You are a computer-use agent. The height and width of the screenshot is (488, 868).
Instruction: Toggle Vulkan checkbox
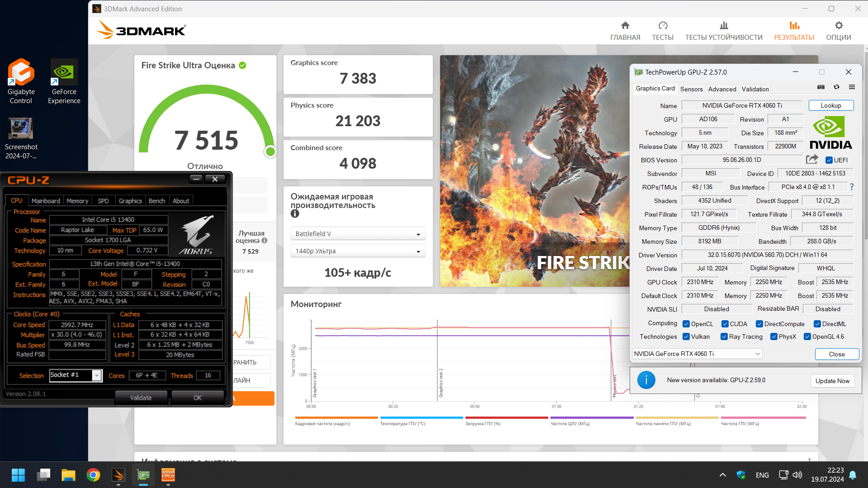(686, 336)
